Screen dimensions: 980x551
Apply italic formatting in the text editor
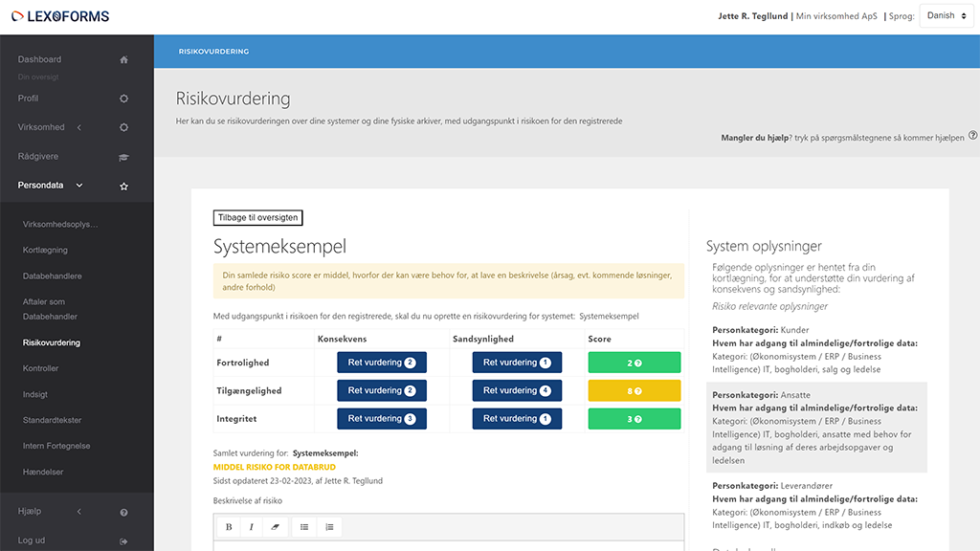pyautogui.click(x=252, y=526)
